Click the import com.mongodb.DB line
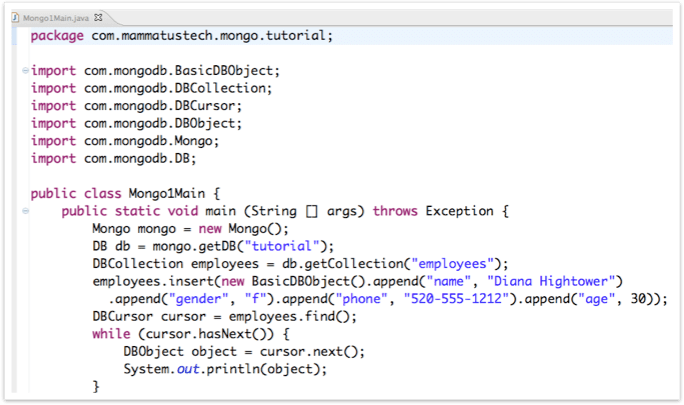The width and height of the screenshot is (684, 405). pos(113,158)
